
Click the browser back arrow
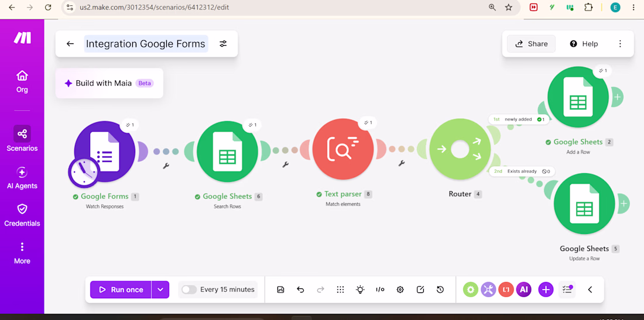[12, 7]
